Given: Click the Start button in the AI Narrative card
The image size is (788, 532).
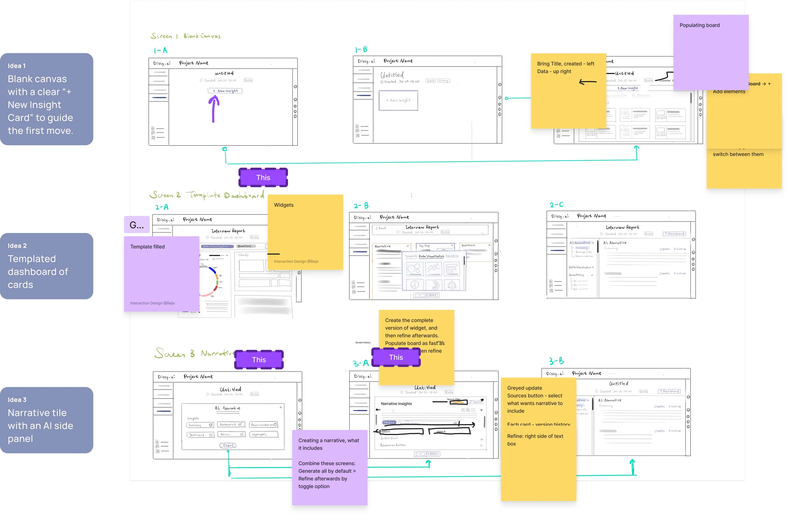Looking at the screenshot, I should (228, 446).
